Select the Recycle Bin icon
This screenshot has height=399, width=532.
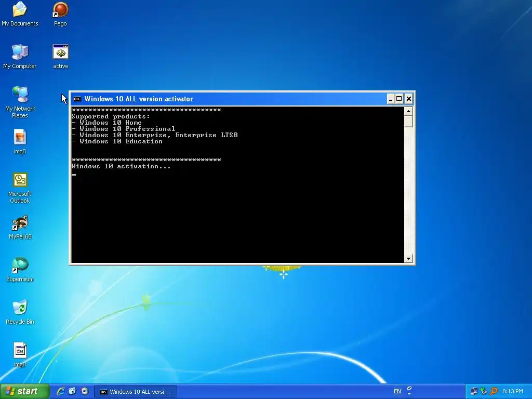pos(20,312)
